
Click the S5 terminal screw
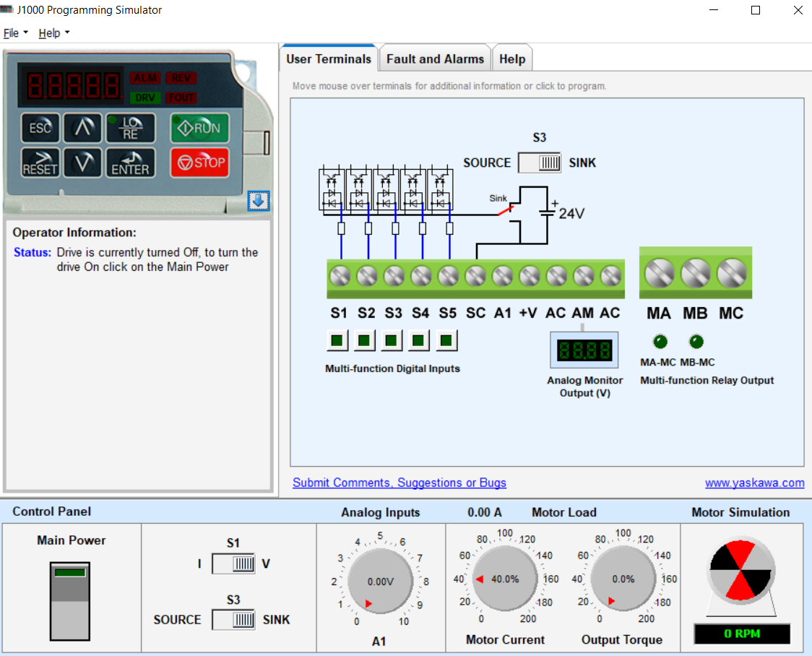[449, 276]
